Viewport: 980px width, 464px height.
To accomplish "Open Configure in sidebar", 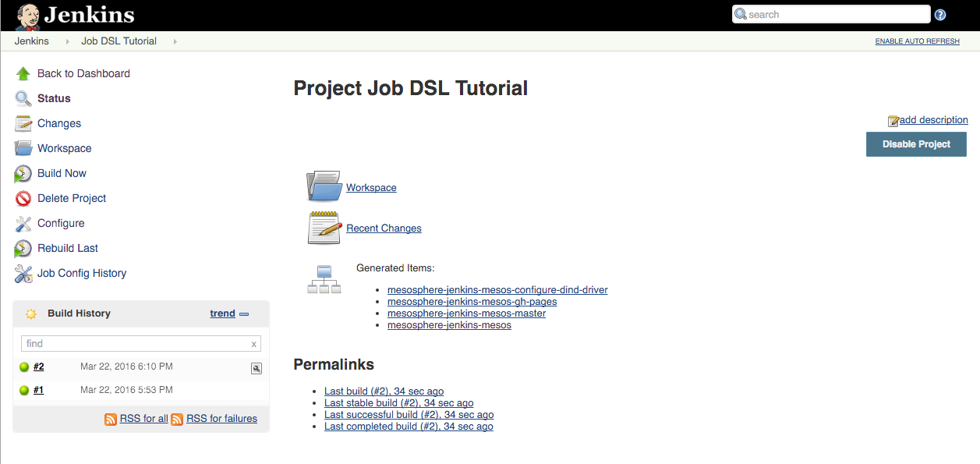I will pyautogui.click(x=61, y=223).
